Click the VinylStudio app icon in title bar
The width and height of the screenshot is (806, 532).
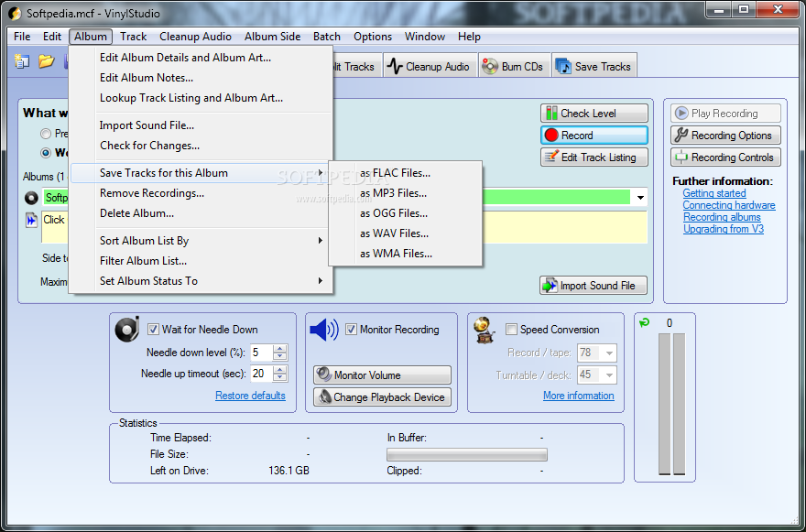point(16,13)
